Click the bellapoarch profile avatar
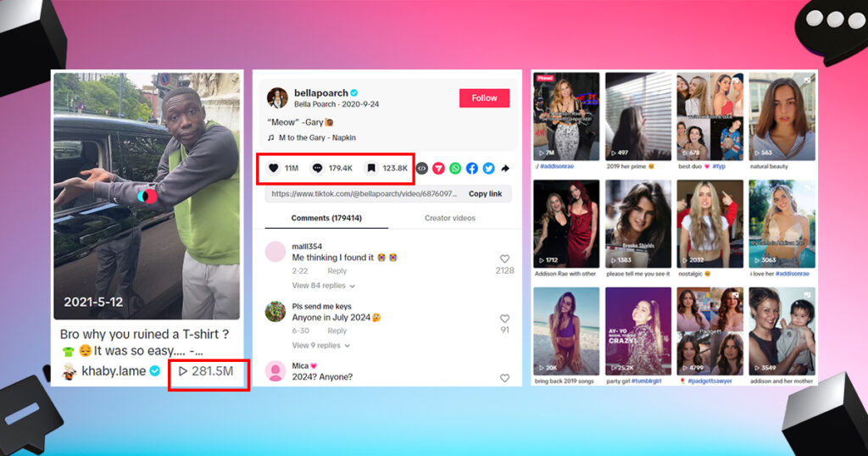This screenshot has height=456, width=868. click(x=277, y=97)
